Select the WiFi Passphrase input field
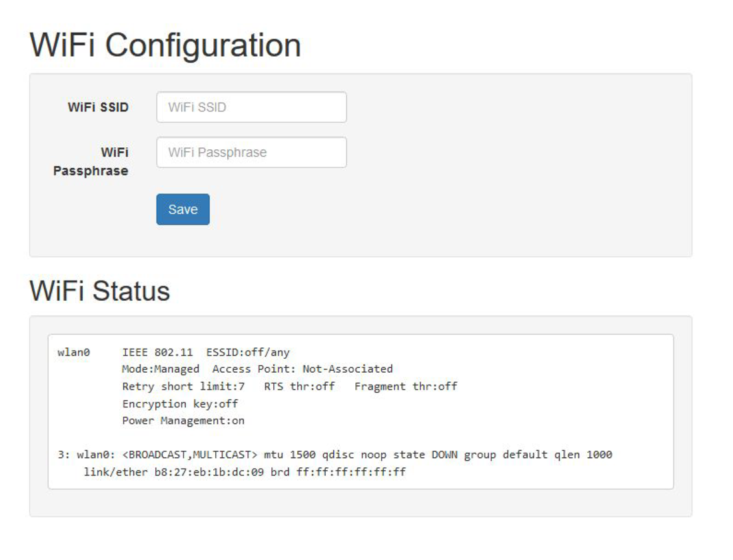733x560 pixels. click(251, 152)
